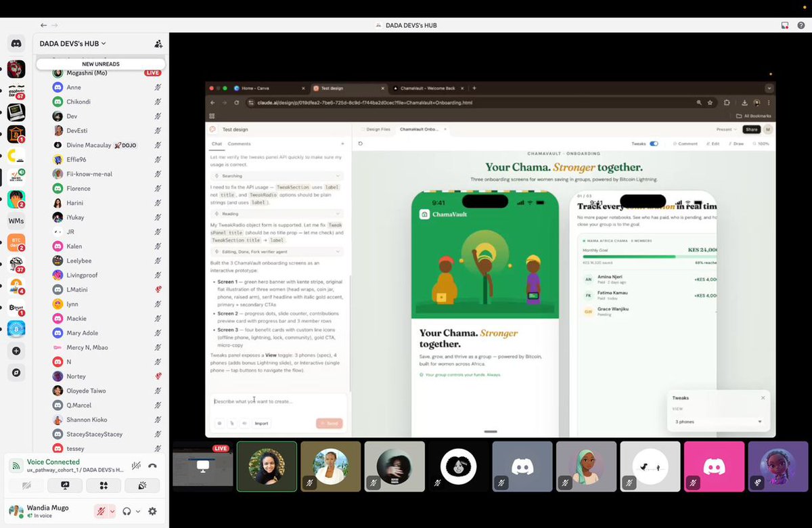
Task: Open the Design Files tab
Action: point(376,129)
